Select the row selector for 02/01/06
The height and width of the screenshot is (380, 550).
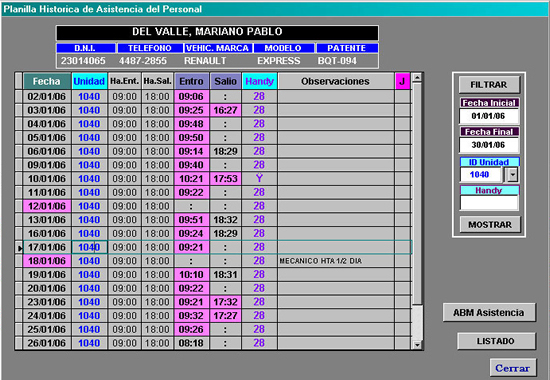pyautogui.click(x=18, y=96)
